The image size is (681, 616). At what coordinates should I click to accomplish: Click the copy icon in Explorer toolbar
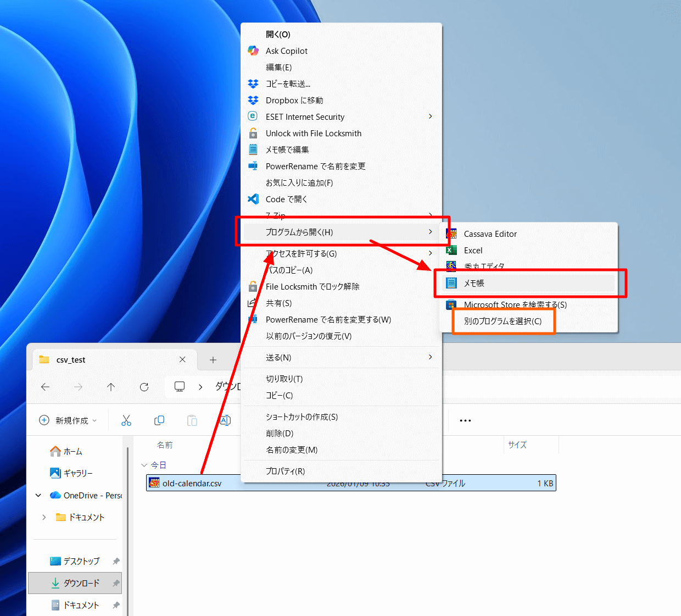click(159, 420)
